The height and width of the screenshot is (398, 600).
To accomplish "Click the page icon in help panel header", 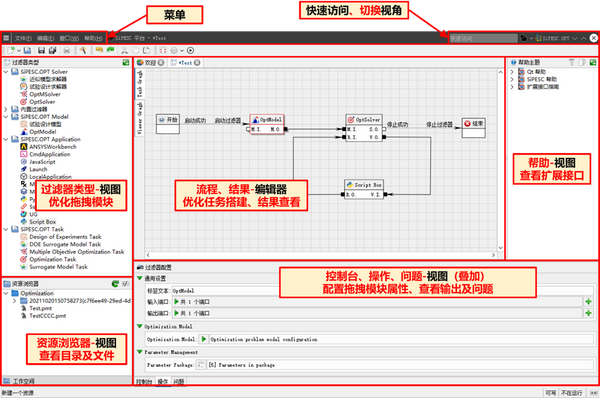I will [582, 62].
